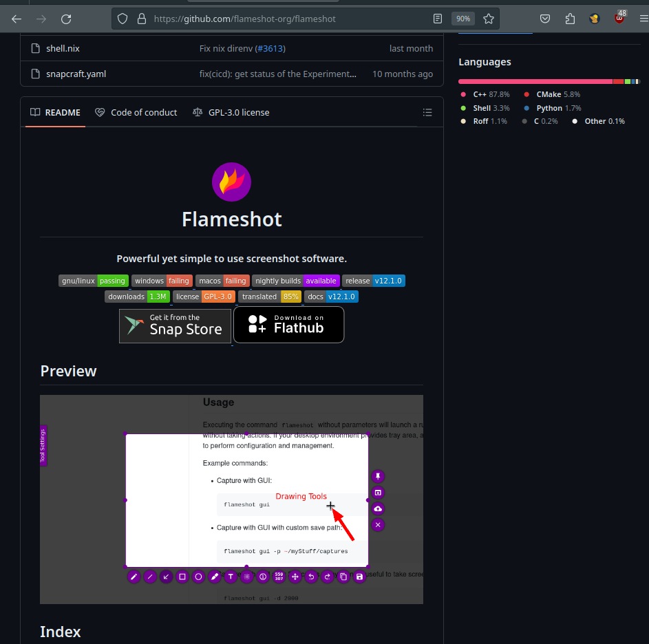649x644 pixels.
Task: Click the pink C++ segment of languages bar
Action: click(x=535, y=82)
